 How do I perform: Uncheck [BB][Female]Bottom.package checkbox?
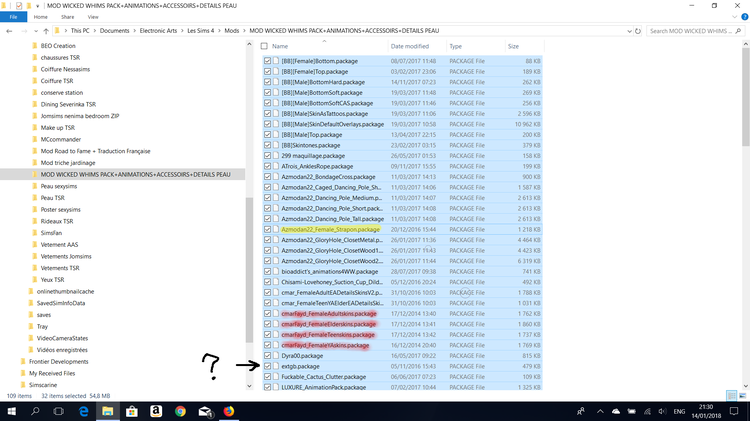point(267,61)
